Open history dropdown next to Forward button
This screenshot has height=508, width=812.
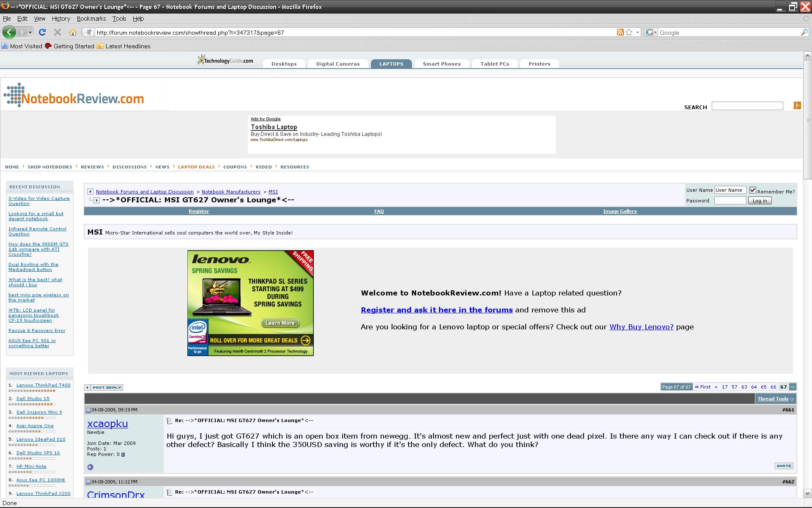tap(30, 32)
